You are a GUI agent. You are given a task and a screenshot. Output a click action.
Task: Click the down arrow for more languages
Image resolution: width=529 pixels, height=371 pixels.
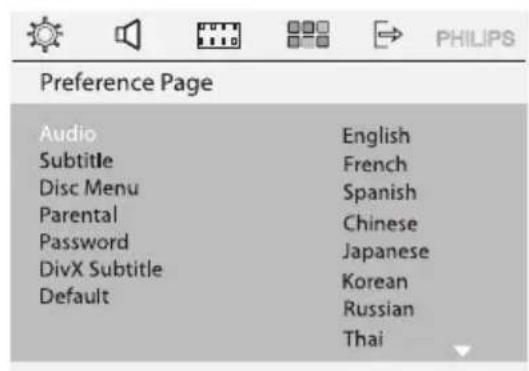462,351
